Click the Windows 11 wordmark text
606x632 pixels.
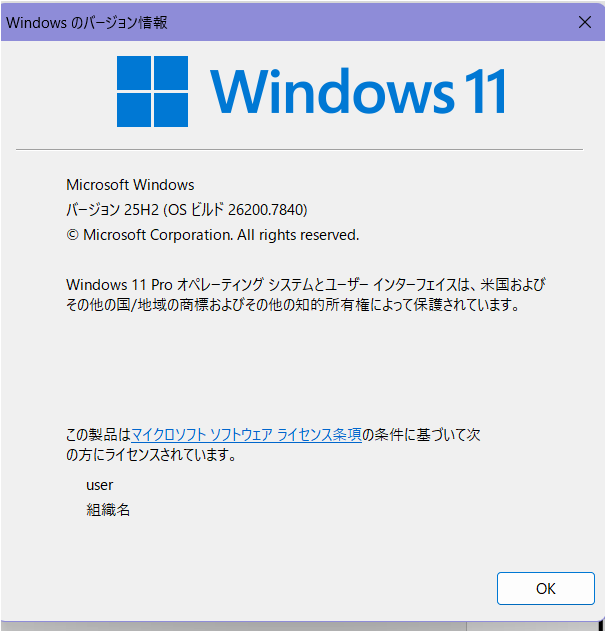358,91
